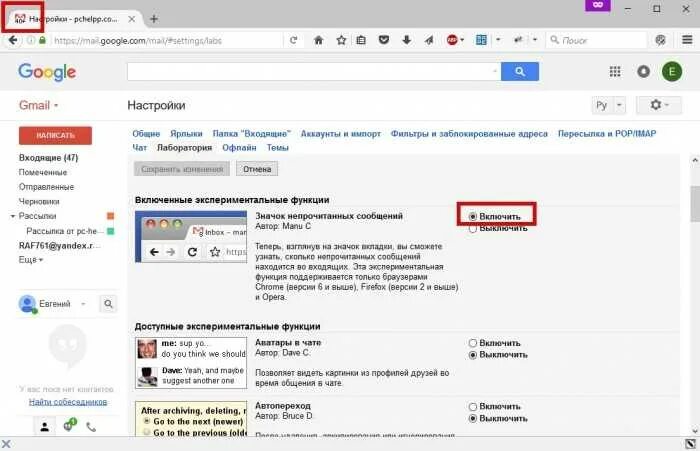
Task: Click the blue Google search button
Action: coord(520,71)
